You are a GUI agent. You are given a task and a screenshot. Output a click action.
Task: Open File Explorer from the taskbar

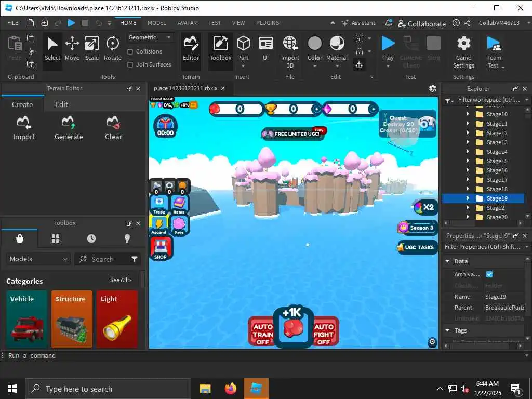point(205,389)
